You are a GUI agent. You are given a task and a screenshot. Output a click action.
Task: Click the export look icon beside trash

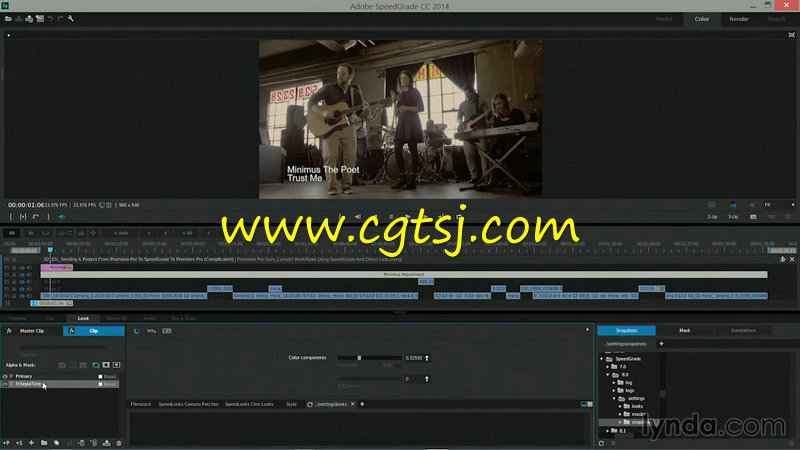[x=107, y=443]
